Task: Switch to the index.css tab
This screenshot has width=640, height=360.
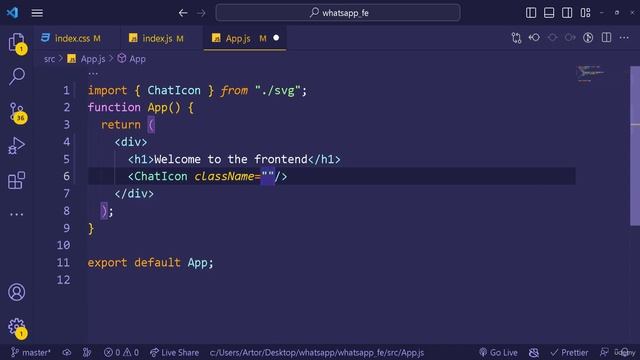Action: 77,38
